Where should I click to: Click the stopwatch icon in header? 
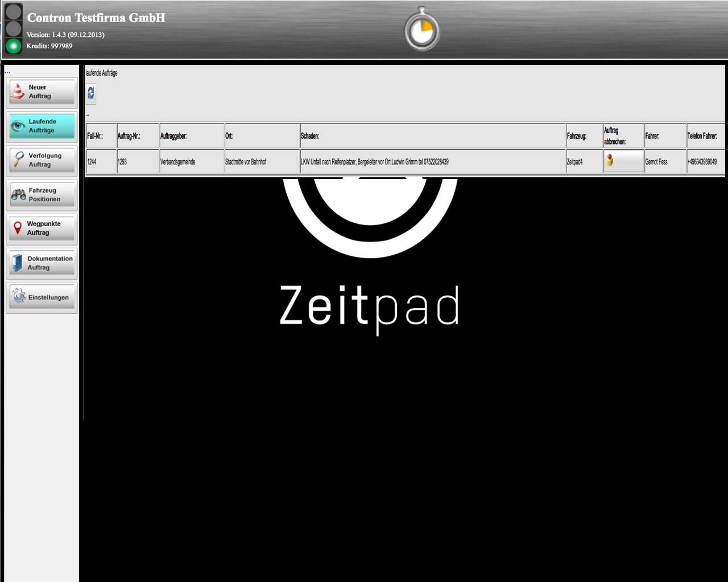click(422, 30)
